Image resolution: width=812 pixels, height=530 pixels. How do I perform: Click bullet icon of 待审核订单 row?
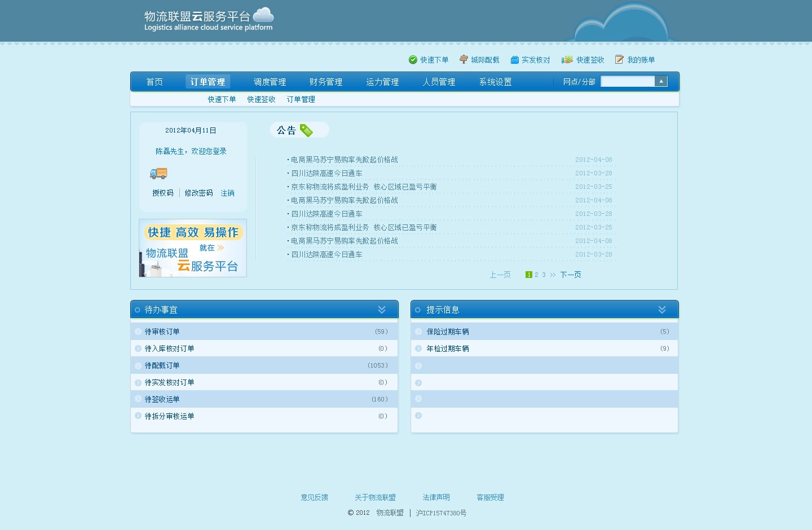coord(138,332)
